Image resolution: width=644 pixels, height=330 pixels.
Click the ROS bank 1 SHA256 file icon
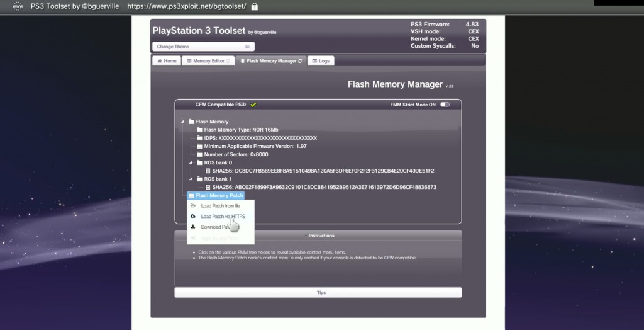[x=208, y=187]
